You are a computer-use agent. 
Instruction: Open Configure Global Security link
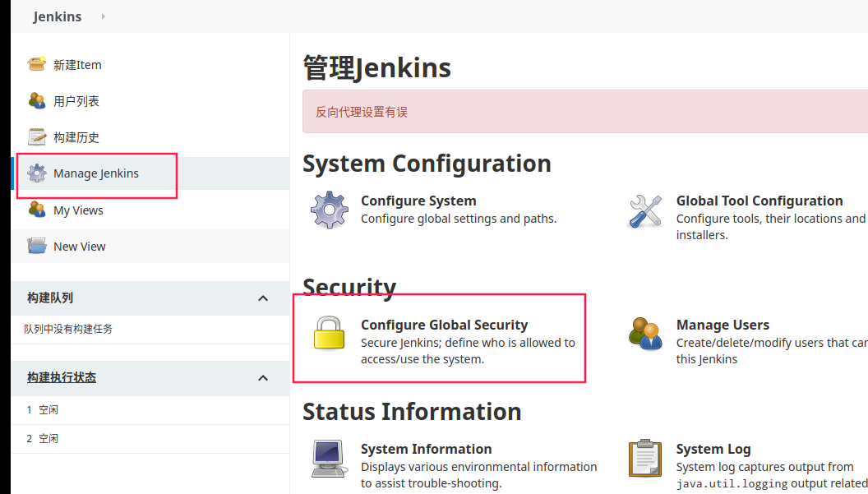click(x=444, y=325)
